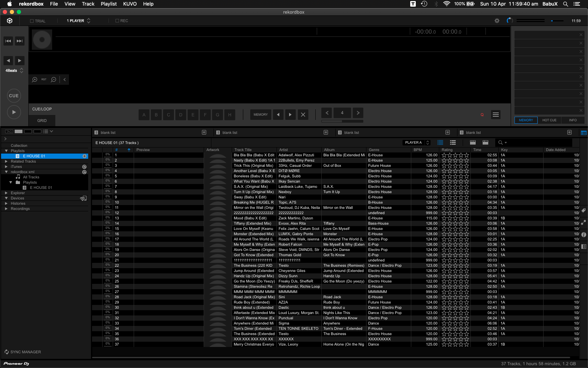
Task: Open the Playlist menu
Action: 108,4
